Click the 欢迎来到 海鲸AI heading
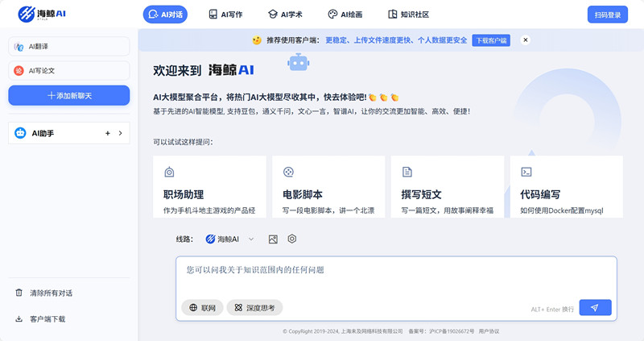This screenshot has width=644, height=341. (x=204, y=70)
